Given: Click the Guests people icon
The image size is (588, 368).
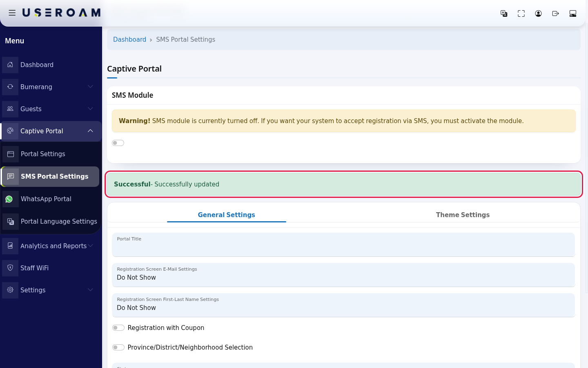Looking at the screenshot, I should click(x=10, y=109).
